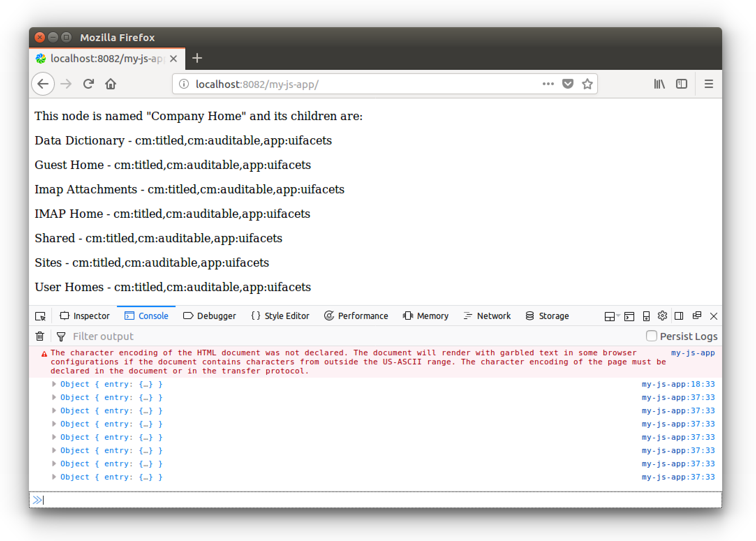Viewport: 756px width, 541px height.
Task: Open source link my-js-app:18:33
Action: point(678,384)
